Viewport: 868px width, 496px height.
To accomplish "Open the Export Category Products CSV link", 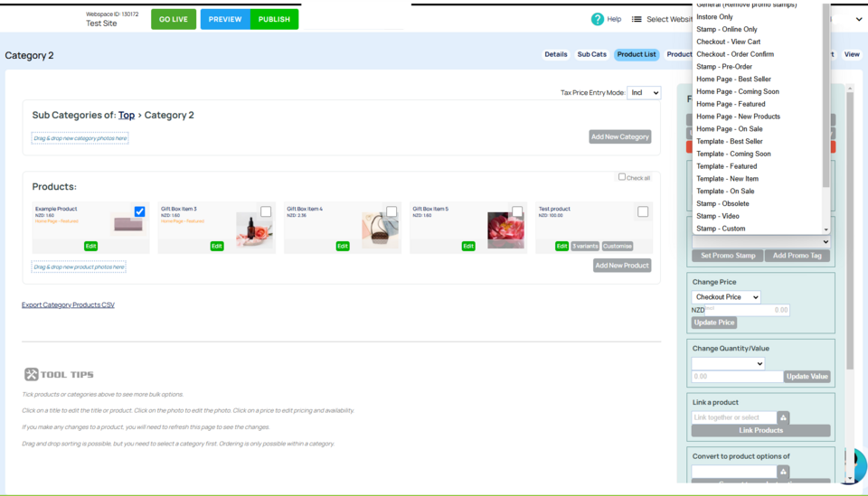I will [68, 305].
